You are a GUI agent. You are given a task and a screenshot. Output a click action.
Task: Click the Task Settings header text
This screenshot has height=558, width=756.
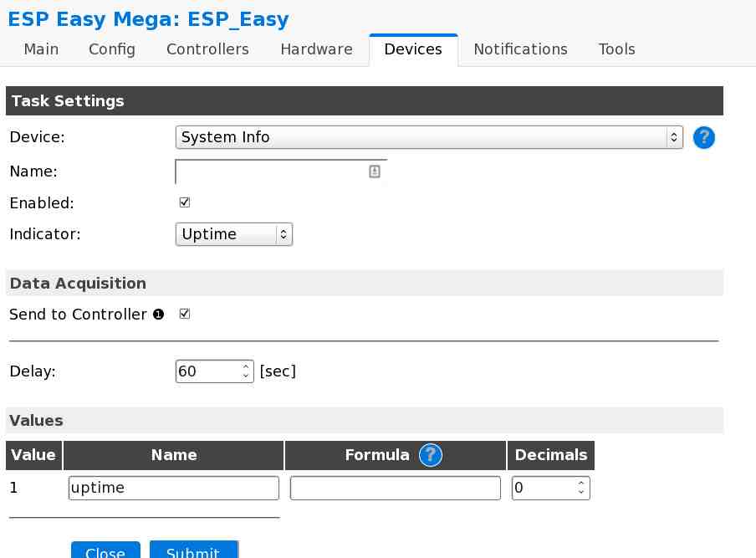tap(68, 100)
